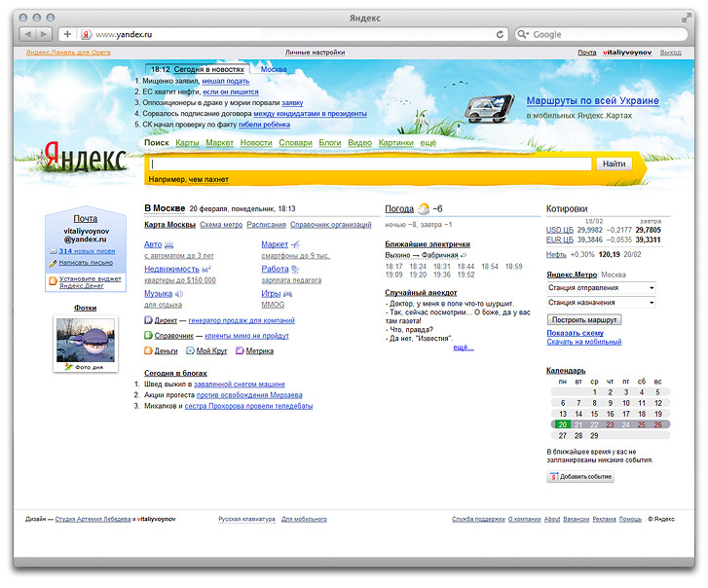Open Показать схему metro link
The height and width of the screenshot is (588, 708).
pos(576,333)
